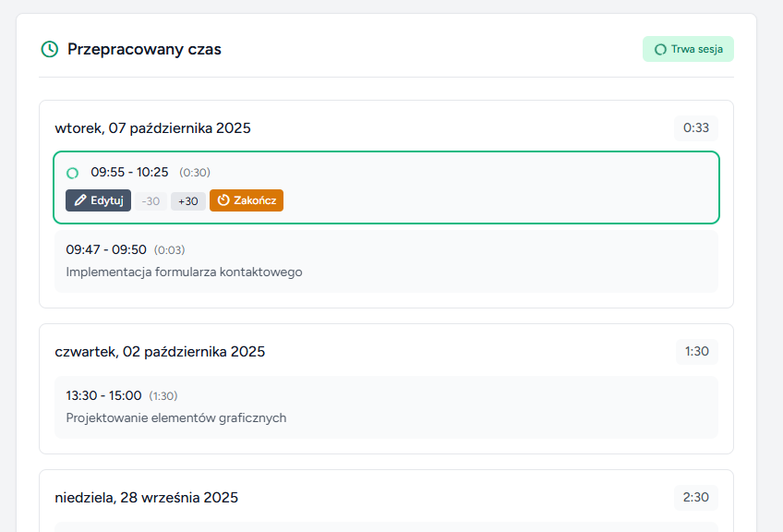Click the Trwa sesja status badge
The image size is (783, 532).
(x=688, y=49)
